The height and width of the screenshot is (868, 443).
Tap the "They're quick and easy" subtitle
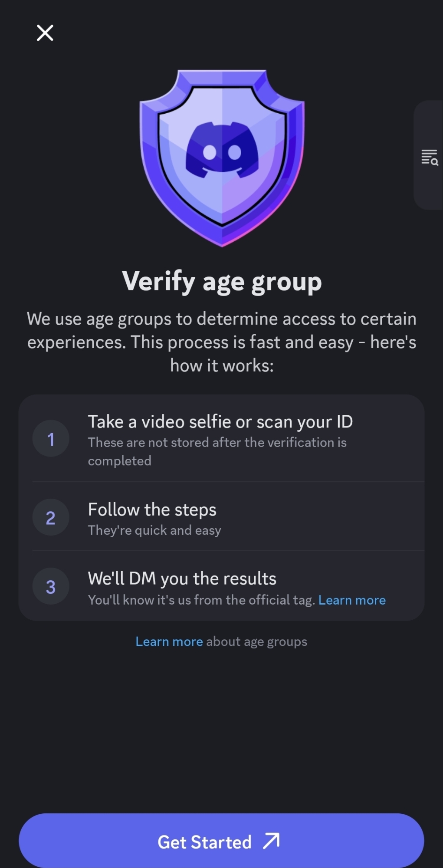[x=154, y=530]
